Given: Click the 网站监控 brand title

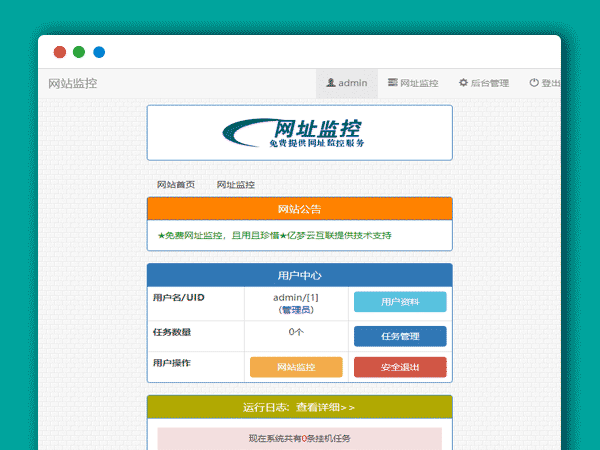Looking at the screenshot, I should pos(73,83).
